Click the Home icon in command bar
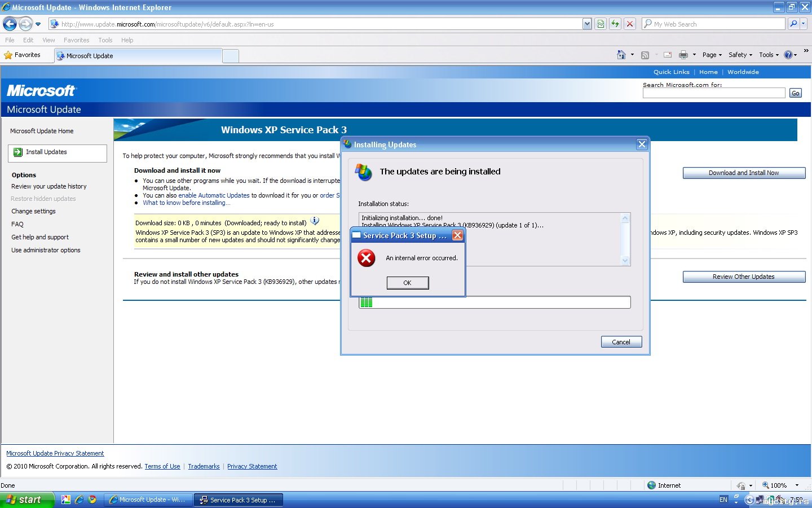Viewport: 812px width, 508px height. (x=621, y=55)
